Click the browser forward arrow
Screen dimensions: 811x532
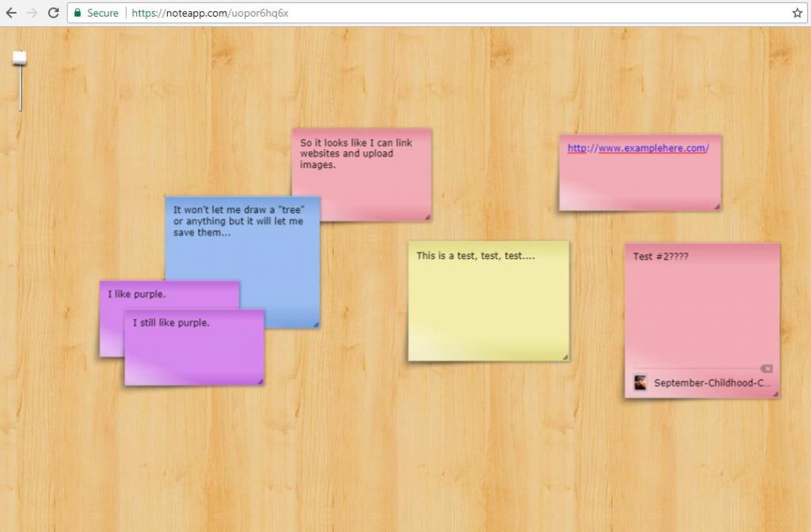[32, 13]
